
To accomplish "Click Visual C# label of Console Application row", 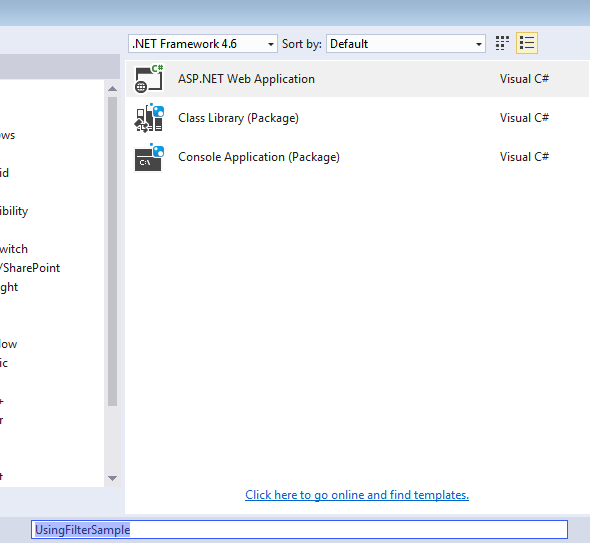I will tap(524, 157).
